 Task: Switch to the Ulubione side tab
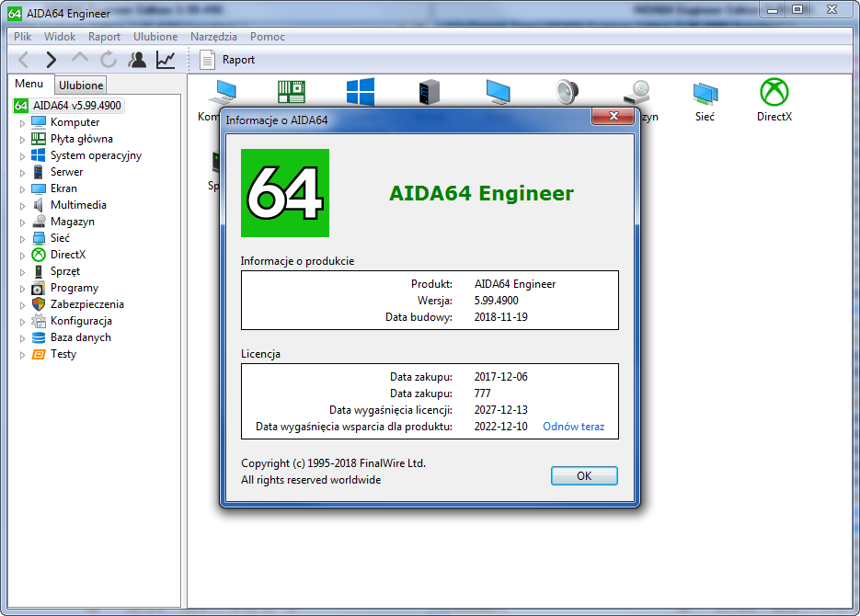click(81, 85)
